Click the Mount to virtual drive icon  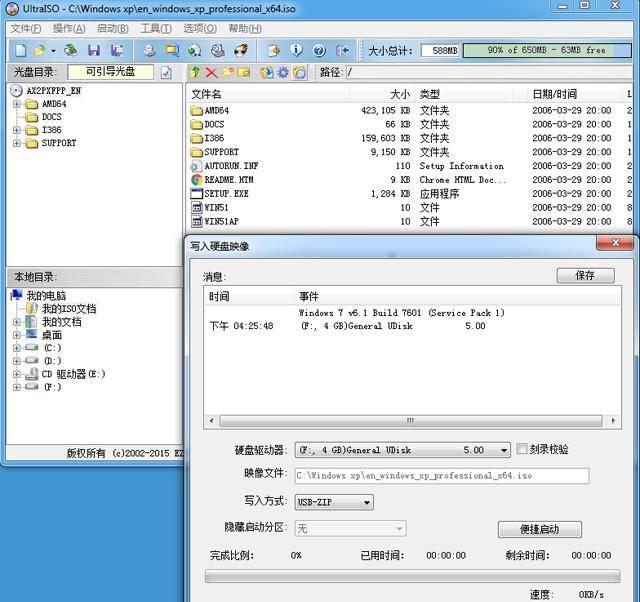coord(218,51)
